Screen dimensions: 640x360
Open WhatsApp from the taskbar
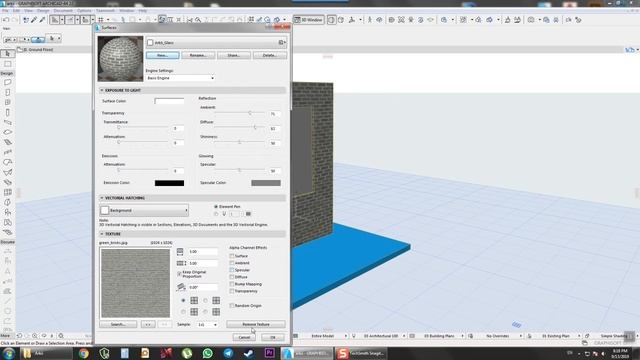pos(207,353)
